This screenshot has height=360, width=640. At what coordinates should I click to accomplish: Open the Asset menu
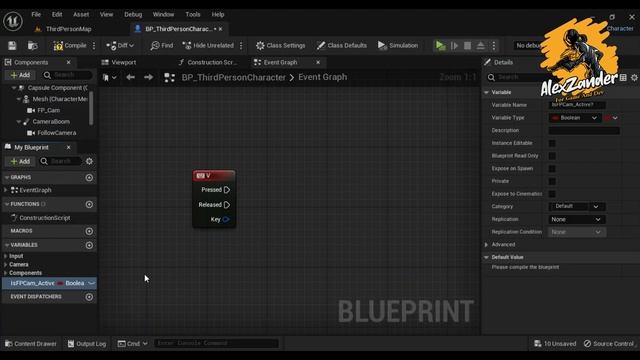[81, 14]
